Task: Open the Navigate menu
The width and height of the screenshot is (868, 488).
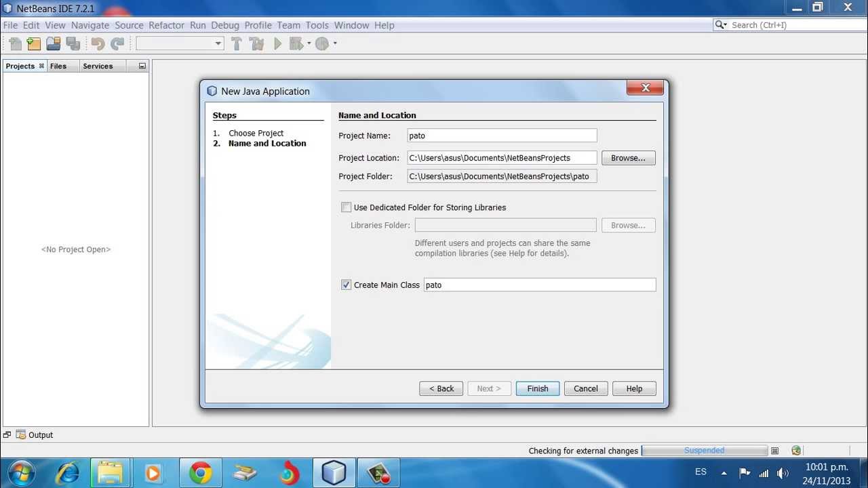Action: point(90,25)
